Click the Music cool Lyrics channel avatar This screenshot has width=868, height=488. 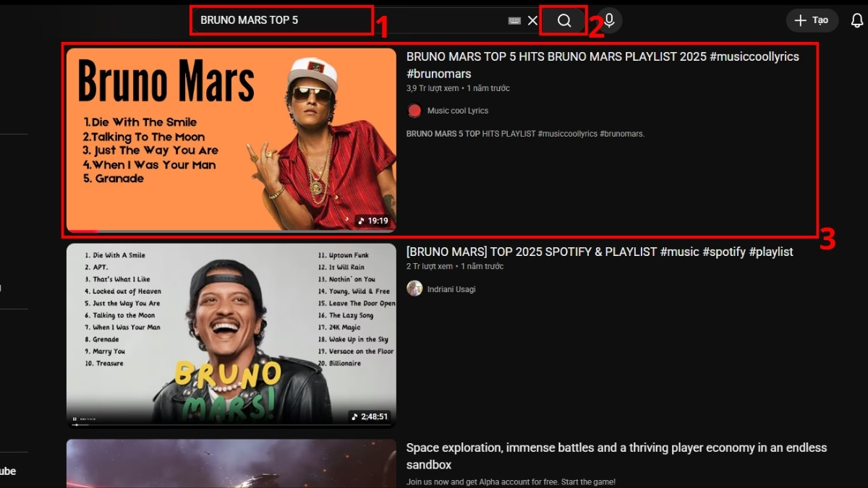click(414, 111)
